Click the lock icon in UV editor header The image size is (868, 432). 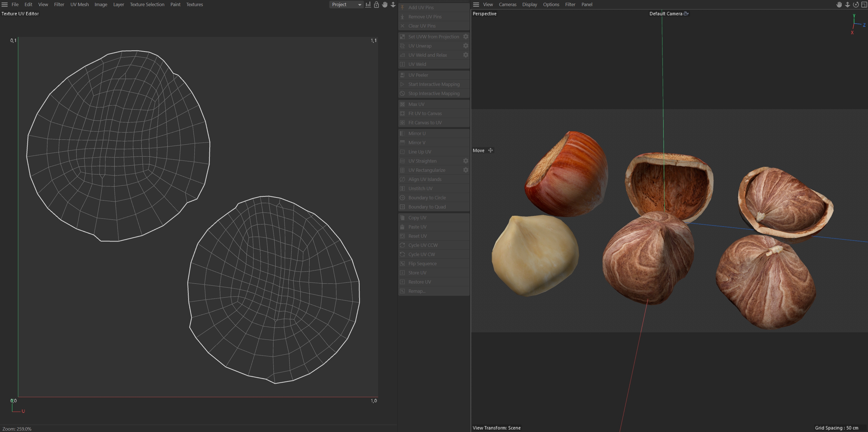pos(376,5)
